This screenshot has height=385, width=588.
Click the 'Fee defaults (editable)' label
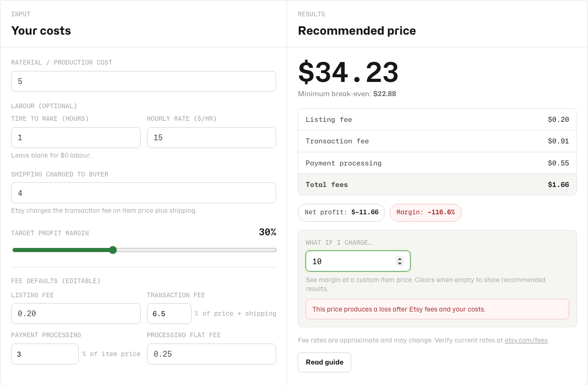coord(56,281)
